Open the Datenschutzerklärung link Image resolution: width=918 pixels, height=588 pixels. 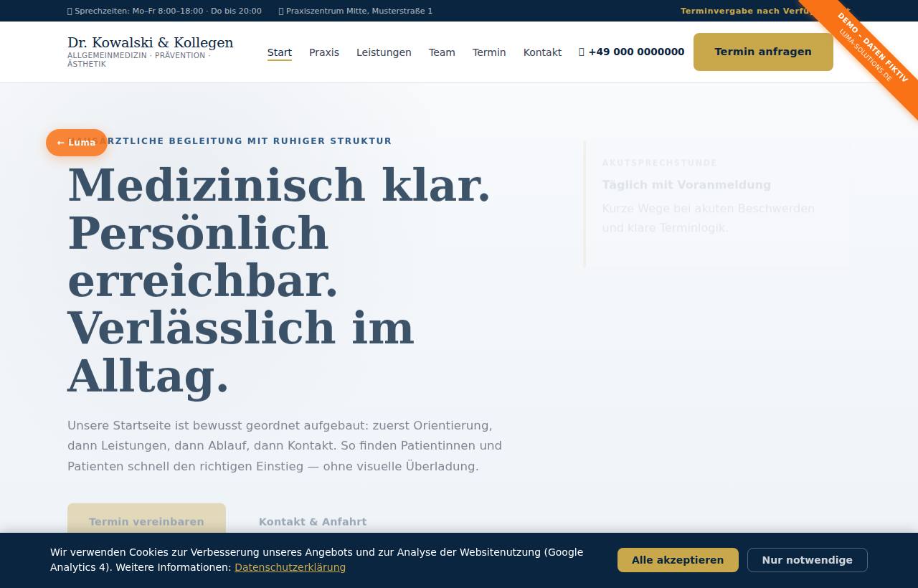click(x=290, y=567)
